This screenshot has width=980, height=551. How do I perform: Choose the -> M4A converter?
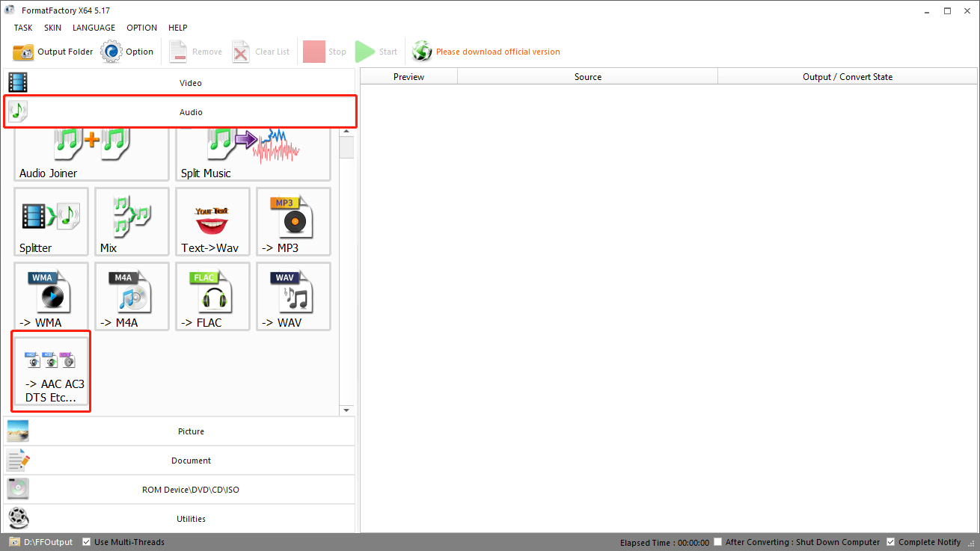click(132, 296)
